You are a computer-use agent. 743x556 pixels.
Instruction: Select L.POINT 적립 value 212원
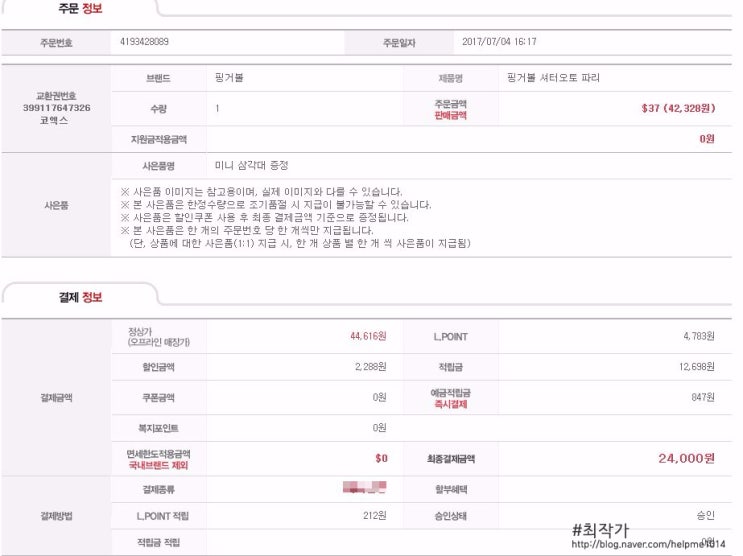pos(375,515)
